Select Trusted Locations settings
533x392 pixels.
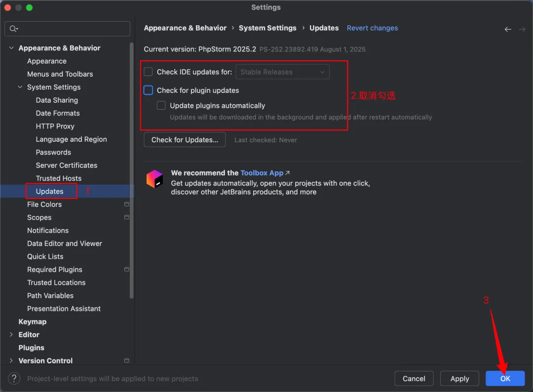tap(56, 282)
